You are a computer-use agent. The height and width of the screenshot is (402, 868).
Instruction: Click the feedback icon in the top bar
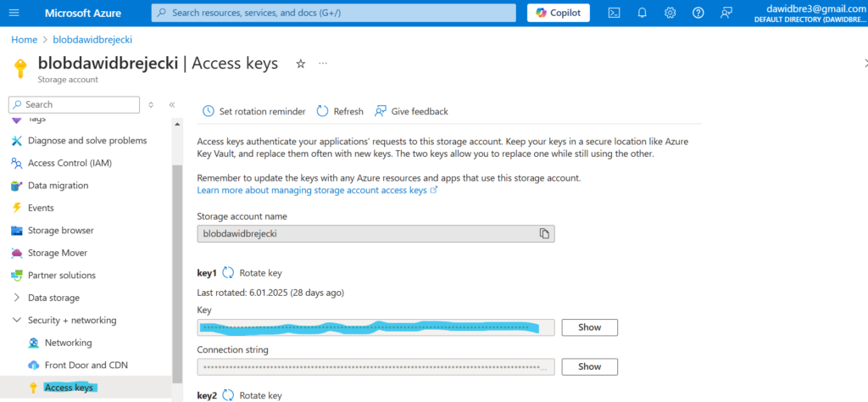coord(726,13)
